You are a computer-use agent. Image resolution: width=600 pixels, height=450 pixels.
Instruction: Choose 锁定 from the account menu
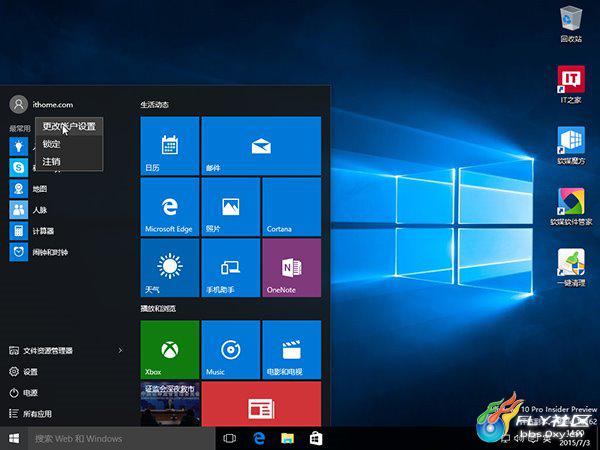[x=52, y=144]
